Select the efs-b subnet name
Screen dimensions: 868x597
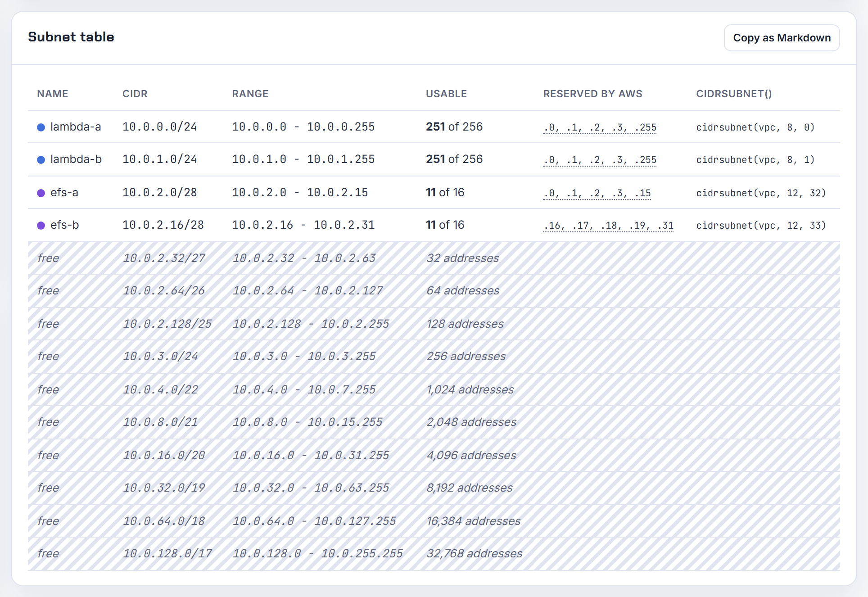[x=65, y=225]
